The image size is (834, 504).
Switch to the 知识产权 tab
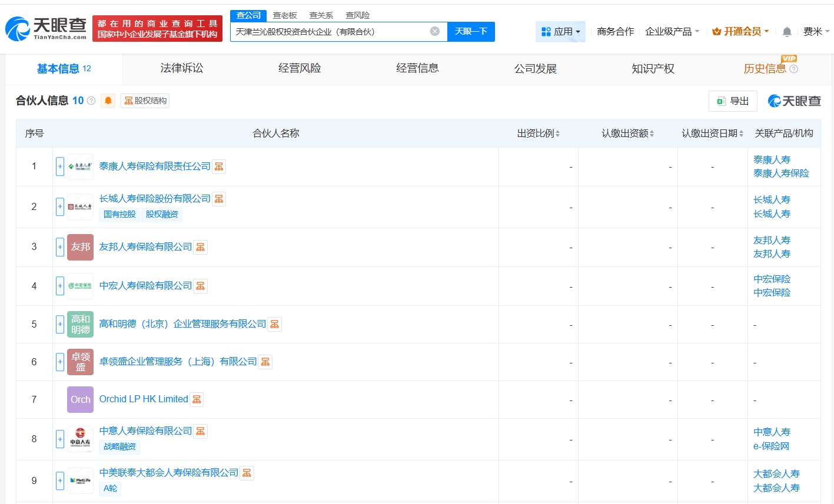tap(653, 69)
